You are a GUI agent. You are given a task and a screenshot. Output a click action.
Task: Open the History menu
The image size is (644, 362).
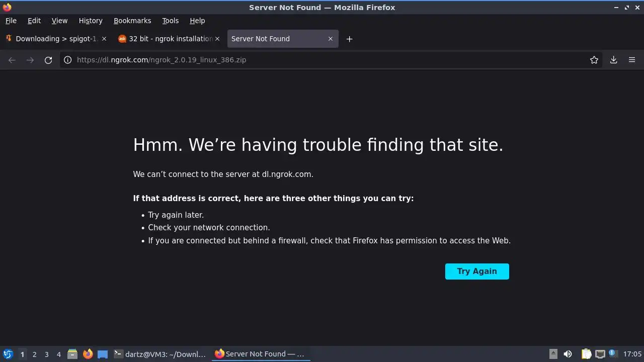point(91,21)
